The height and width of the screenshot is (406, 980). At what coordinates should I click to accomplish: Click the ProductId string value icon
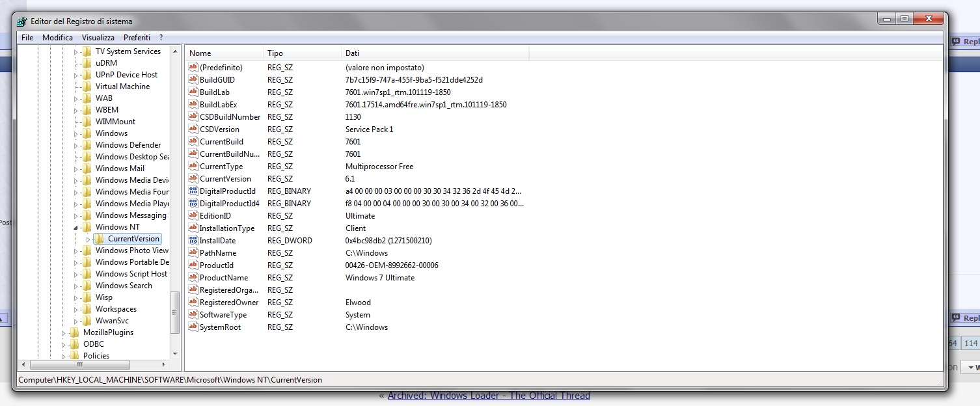pyautogui.click(x=193, y=265)
